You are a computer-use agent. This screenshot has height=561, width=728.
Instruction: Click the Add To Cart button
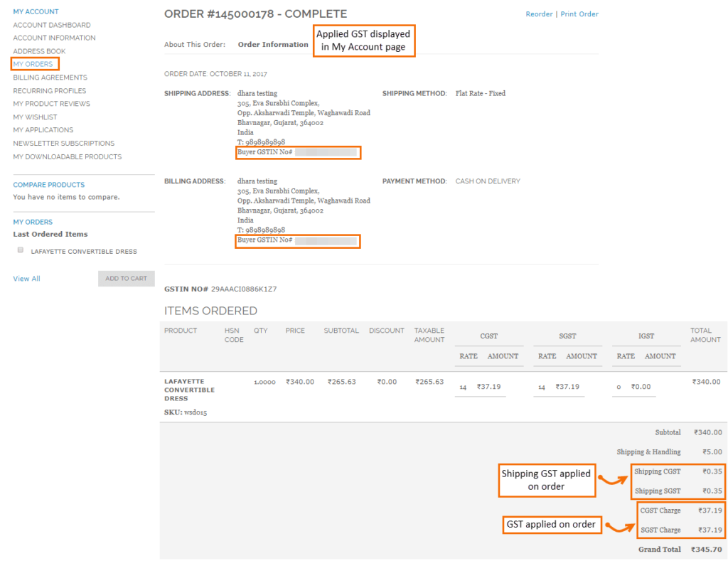coord(126,278)
